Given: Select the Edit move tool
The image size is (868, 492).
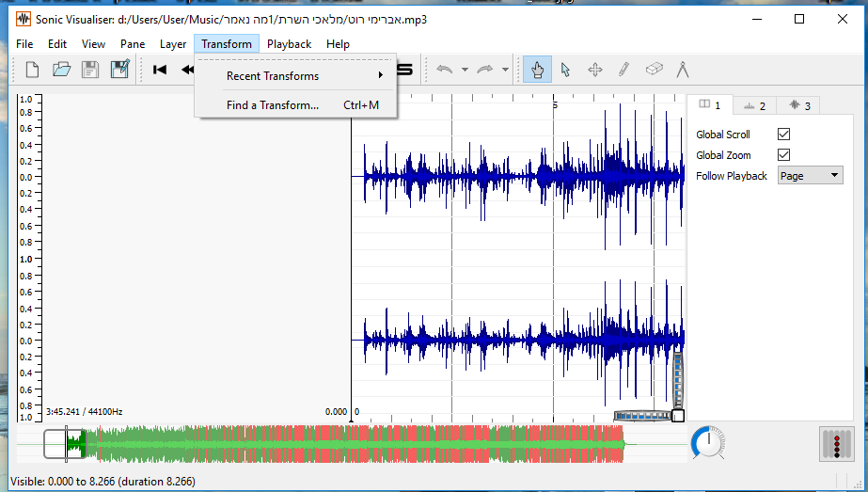Looking at the screenshot, I should 594,70.
